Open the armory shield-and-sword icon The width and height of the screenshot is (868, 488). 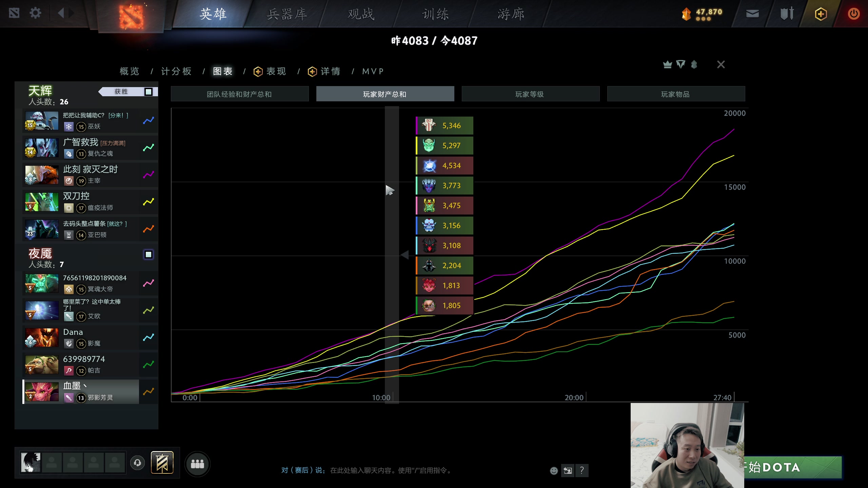click(787, 14)
